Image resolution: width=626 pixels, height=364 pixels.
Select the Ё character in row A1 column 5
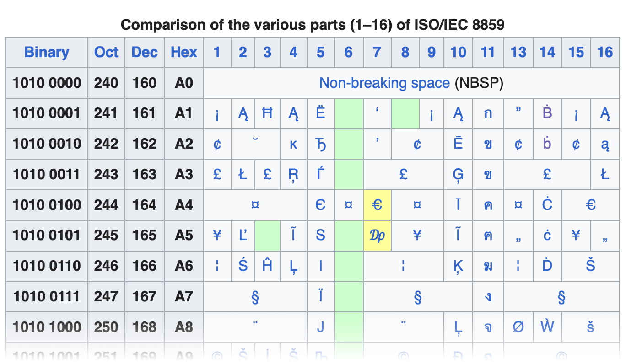click(320, 113)
